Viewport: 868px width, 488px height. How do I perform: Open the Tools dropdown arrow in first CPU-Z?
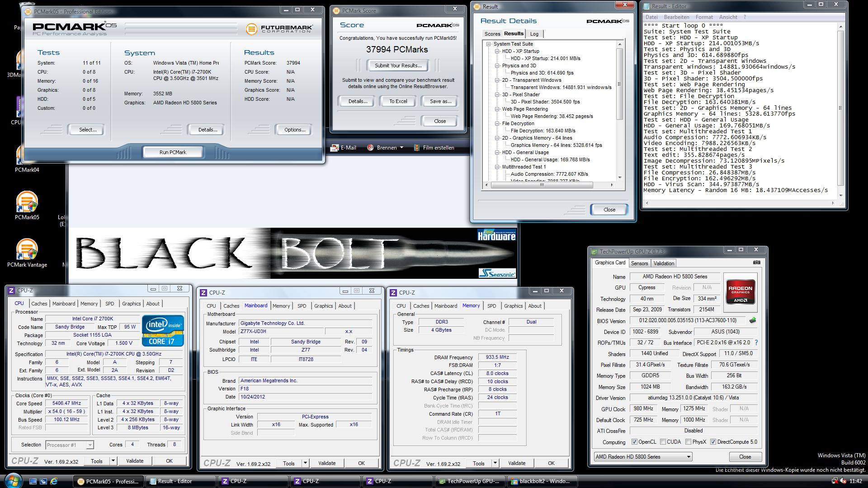pos(113,461)
